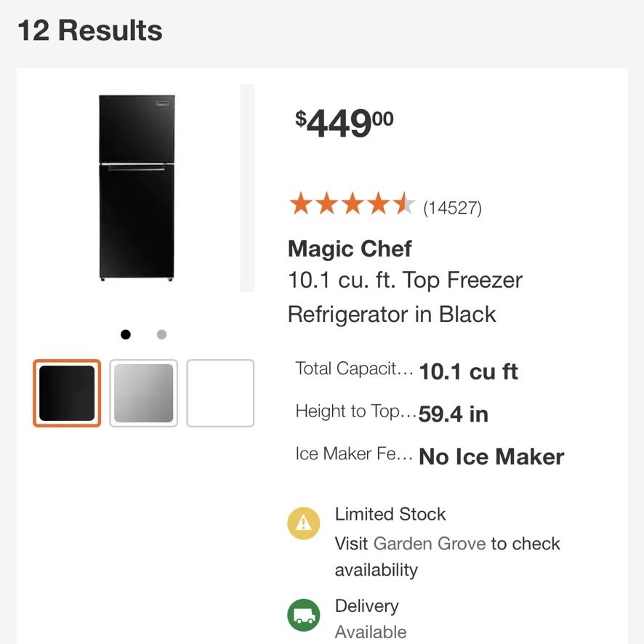
Task: Click the truncated Height to Top label
Action: (x=355, y=411)
